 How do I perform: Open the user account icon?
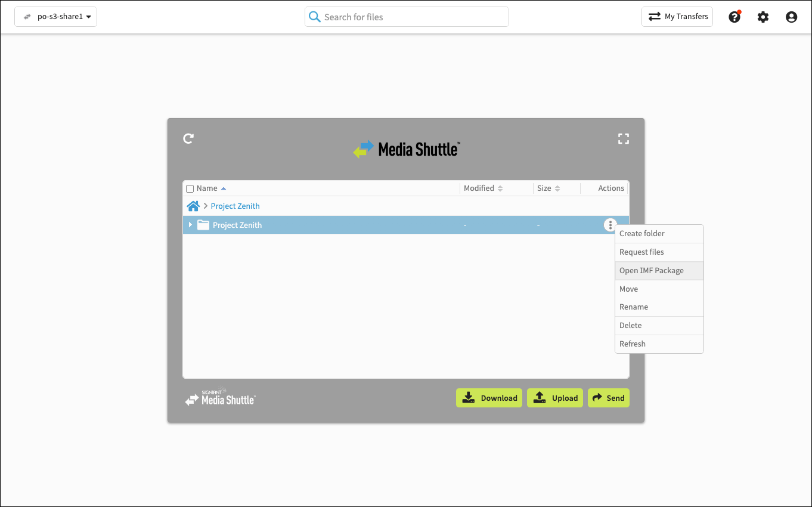(791, 17)
